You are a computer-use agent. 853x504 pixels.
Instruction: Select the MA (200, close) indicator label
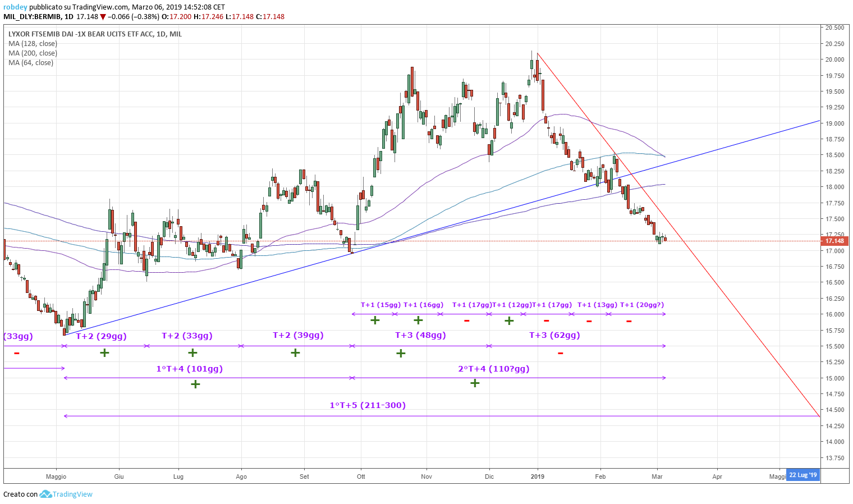pyautogui.click(x=33, y=53)
